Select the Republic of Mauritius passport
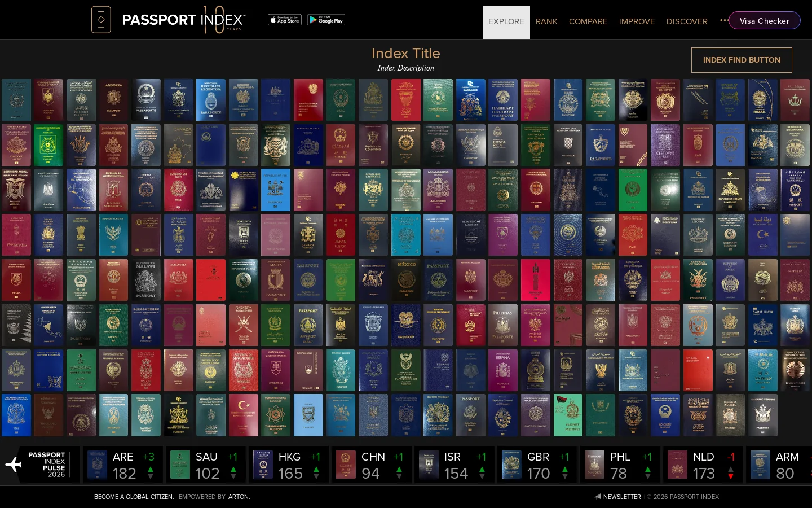 373,280
